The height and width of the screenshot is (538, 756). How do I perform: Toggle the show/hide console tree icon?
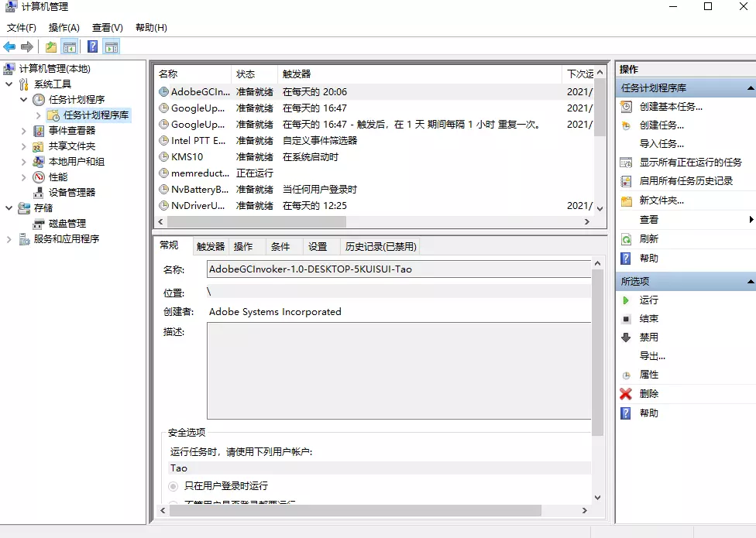click(x=70, y=46)
